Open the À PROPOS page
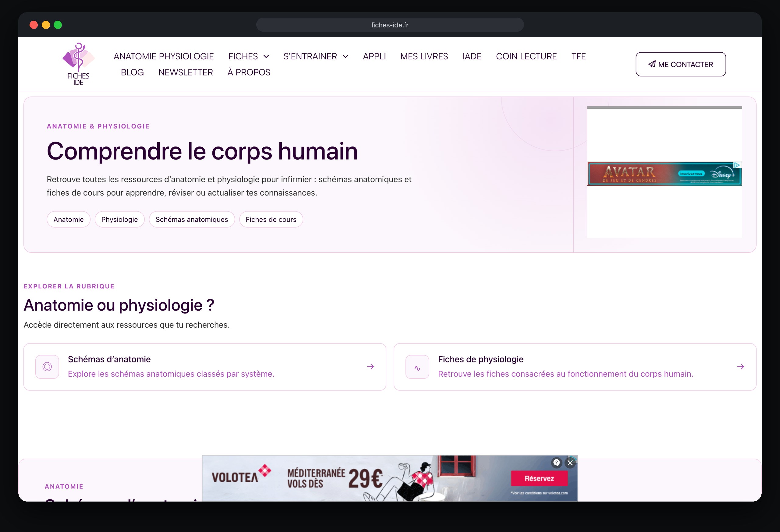The height and width of the screenshot is (532, 780). click(x=249, y=72)
